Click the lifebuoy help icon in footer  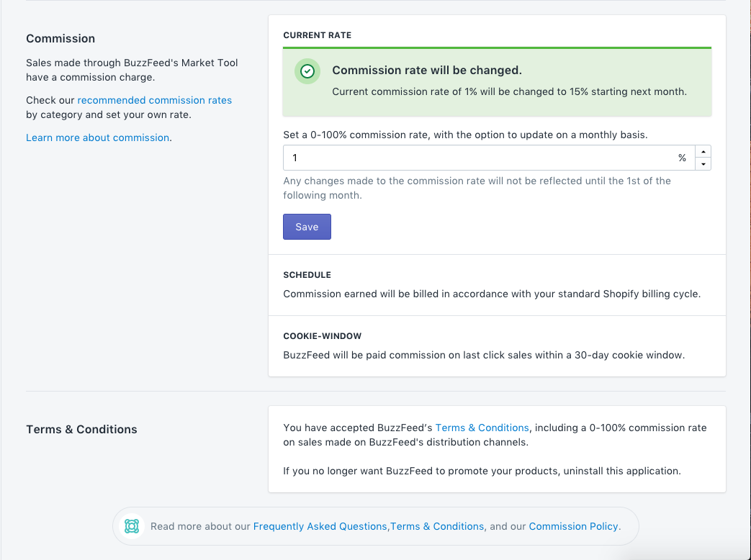point(132,526)
